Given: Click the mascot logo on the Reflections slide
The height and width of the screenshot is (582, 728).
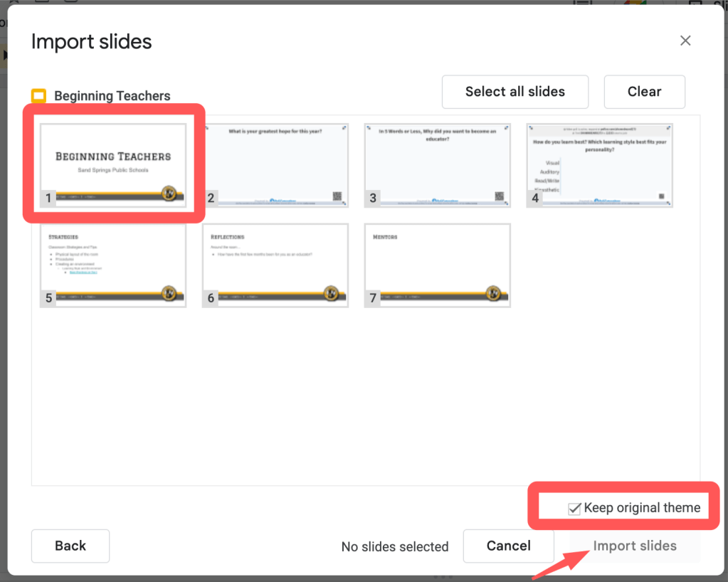Looking at the screenshot, I should click(332, 293).
